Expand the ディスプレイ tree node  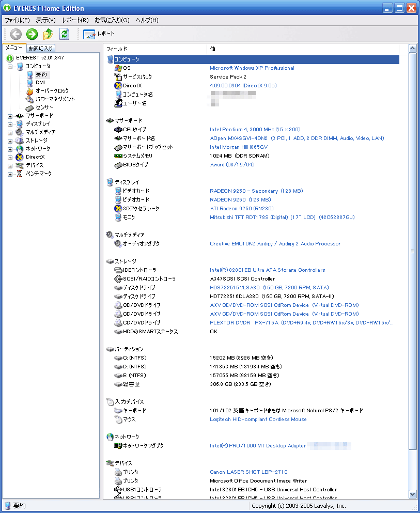(x=10, y=125)
